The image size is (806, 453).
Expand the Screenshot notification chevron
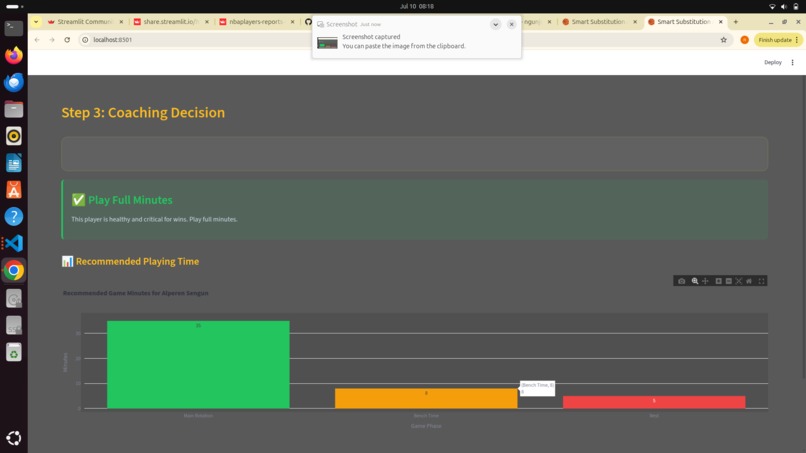coord(496,24)
